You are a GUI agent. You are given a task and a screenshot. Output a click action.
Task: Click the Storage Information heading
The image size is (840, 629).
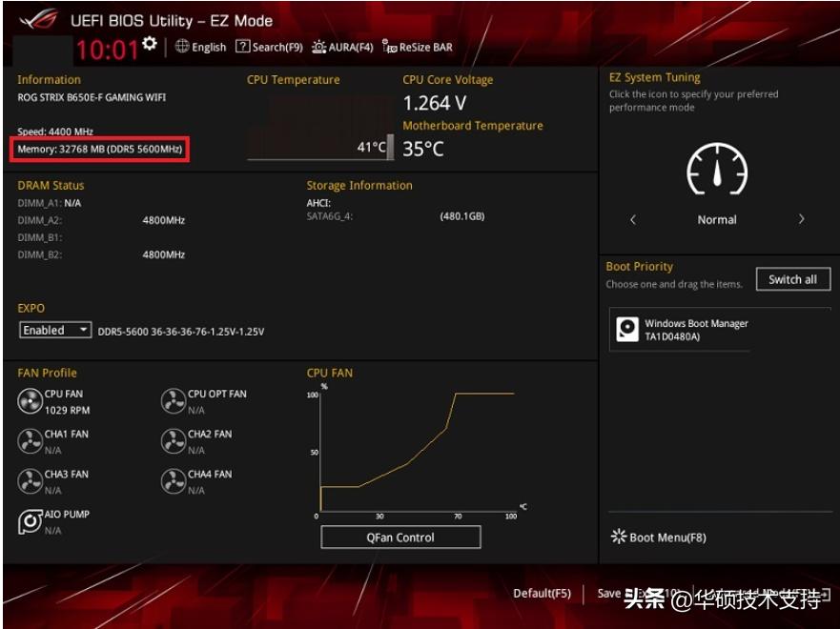click(359, 185)
